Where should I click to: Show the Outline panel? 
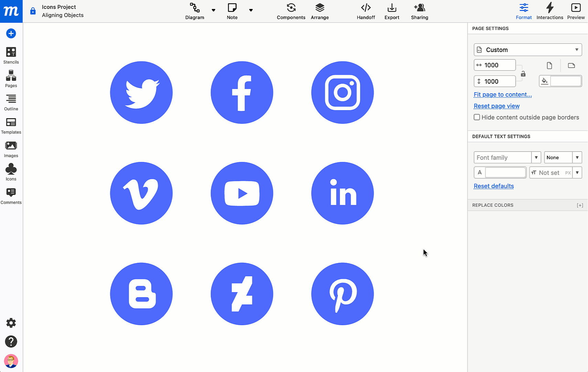[11, 102]
